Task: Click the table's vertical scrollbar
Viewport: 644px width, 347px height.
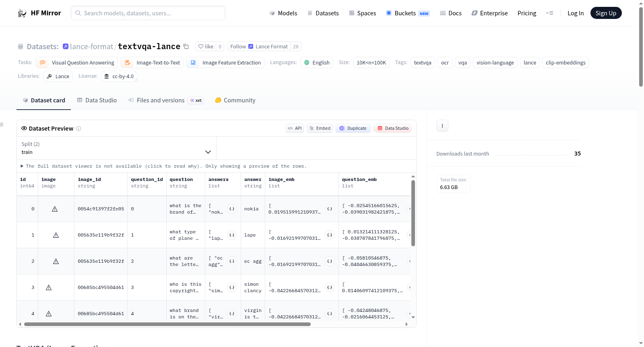Action: click(413, 213)
